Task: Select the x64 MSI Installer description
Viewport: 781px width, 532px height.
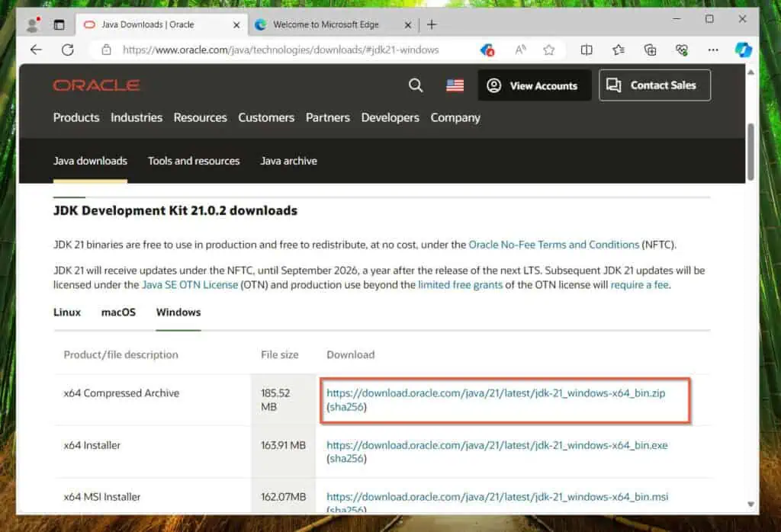Action: pyautogui.click(x=102, y=497)
